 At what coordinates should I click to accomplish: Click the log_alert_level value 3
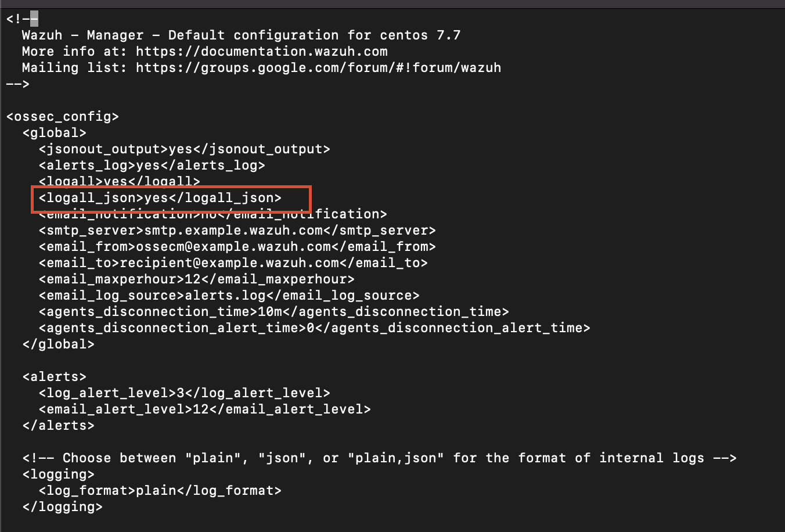coord(180,393)
